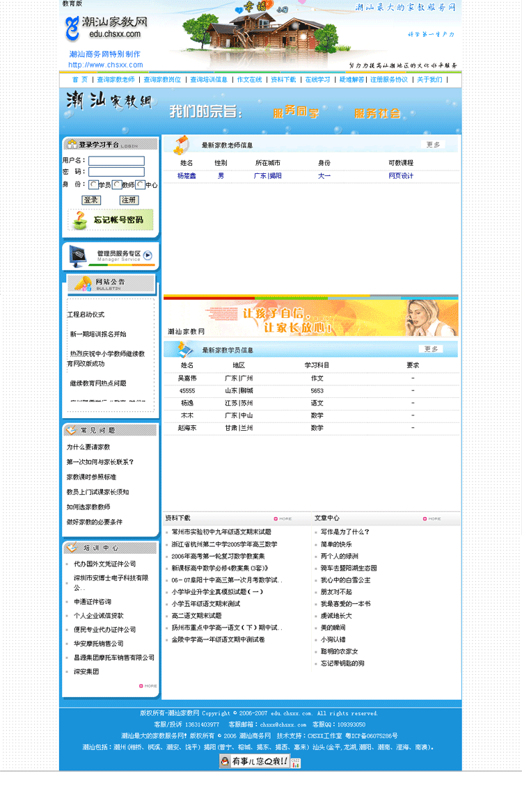Screen dimensions: 522x812
Task: Expand 更多 for latest tutor teacher info
Action: coord(433,145)
